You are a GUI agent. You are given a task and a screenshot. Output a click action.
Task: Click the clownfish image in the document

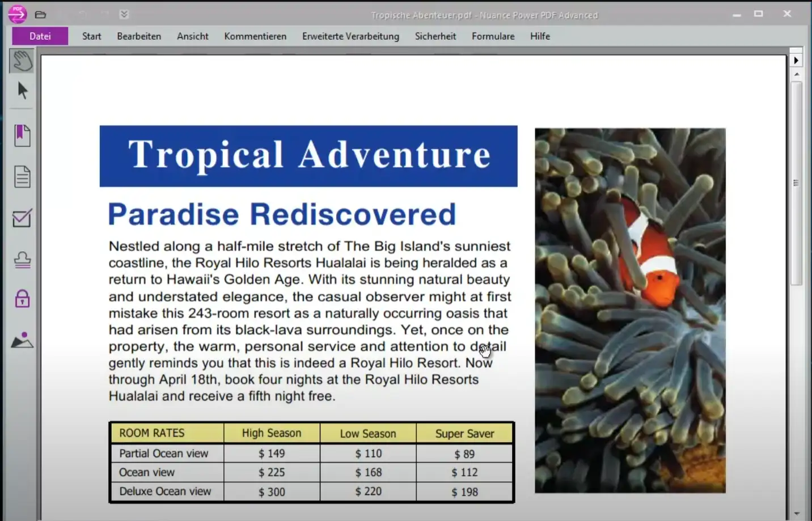[x=630, y=310]
